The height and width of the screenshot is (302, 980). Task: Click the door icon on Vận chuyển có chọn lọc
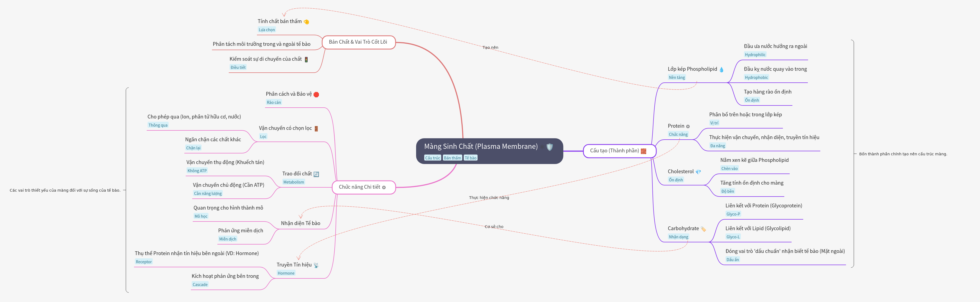coord(316,129)
